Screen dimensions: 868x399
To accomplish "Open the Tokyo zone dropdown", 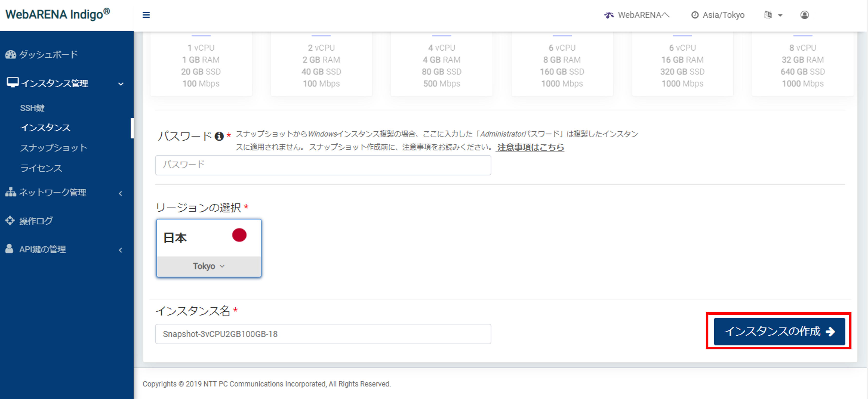I will pos(209,266).
